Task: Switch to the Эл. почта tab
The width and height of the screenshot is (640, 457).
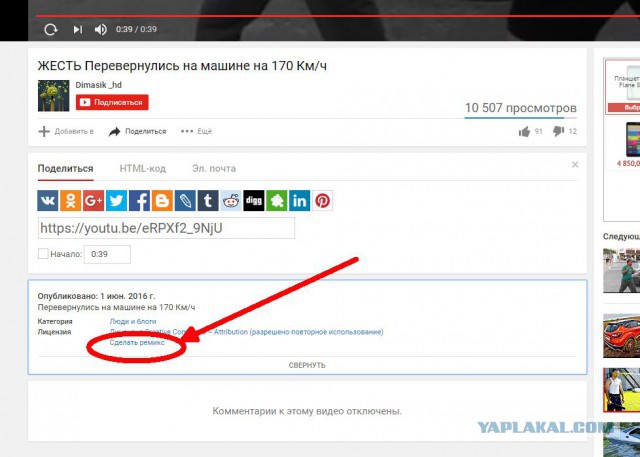Action: click(214, 169)
